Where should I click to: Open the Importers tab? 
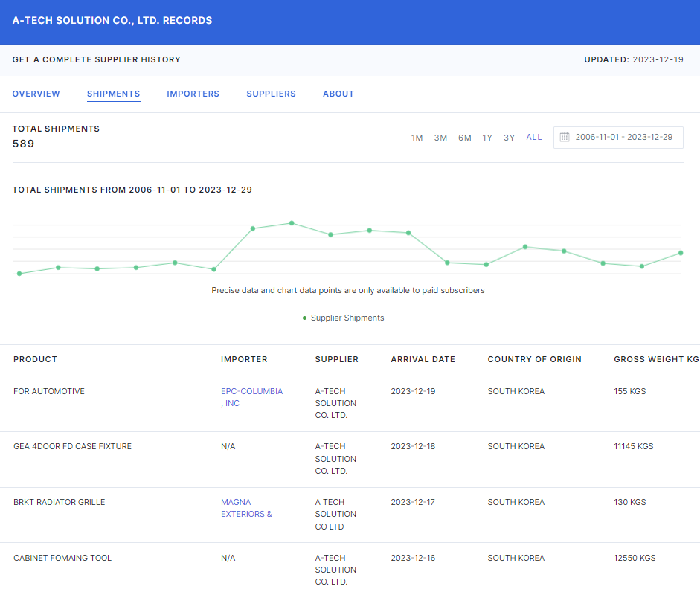click(x=193, y=94)
